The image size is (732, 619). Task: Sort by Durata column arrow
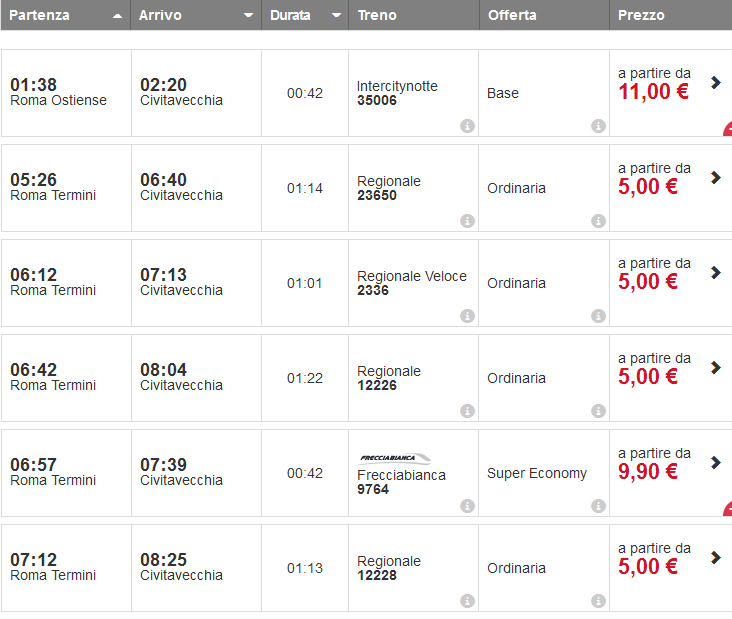pyautogui.click(x=336, y=16)
